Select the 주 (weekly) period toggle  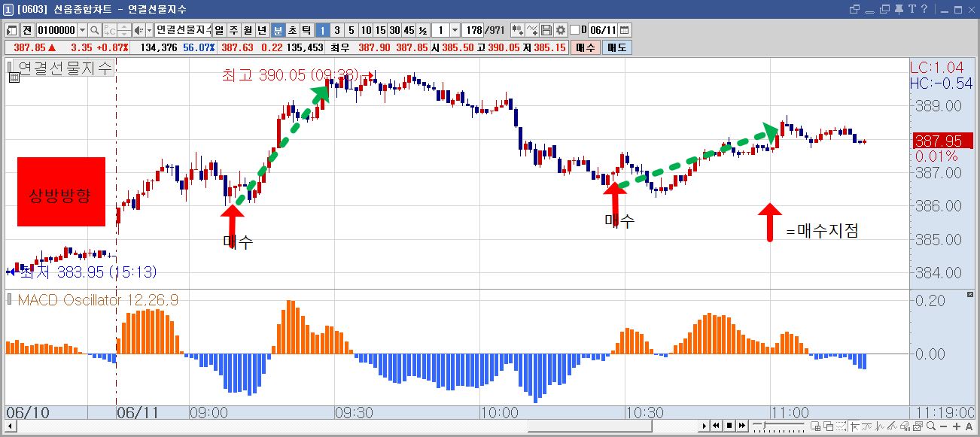coord(234,30)
